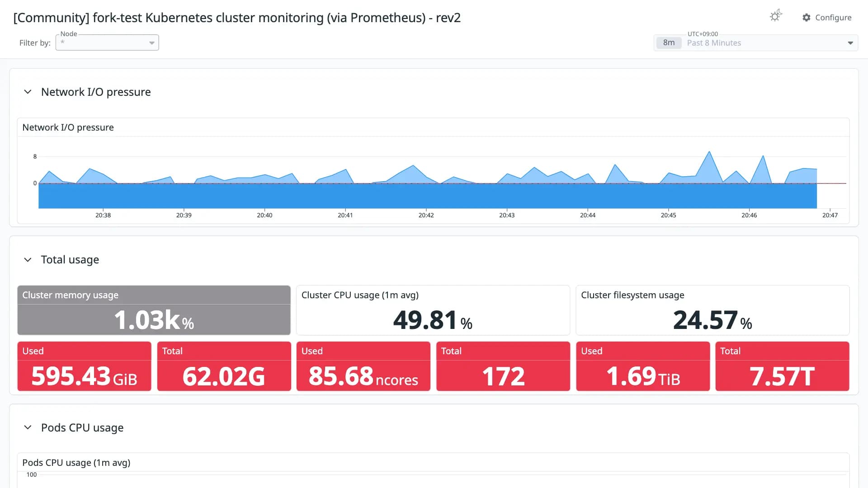Click the 49.81% CPU usage value
The width and height of the screenshot is (868, 488).
pos(433,320)
